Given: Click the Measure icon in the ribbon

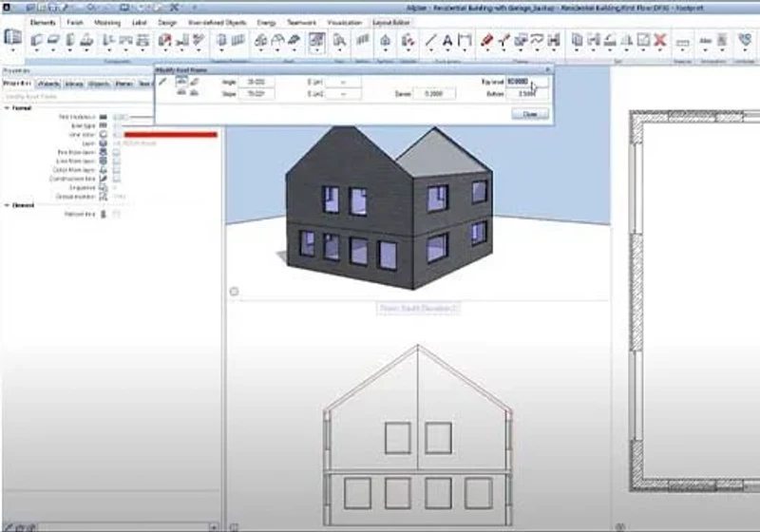Looking at the screenshot, I should tap(682, 42).
